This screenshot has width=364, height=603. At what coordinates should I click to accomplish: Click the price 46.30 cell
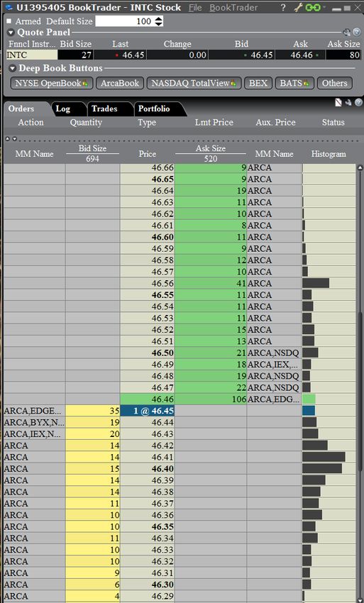148,585
